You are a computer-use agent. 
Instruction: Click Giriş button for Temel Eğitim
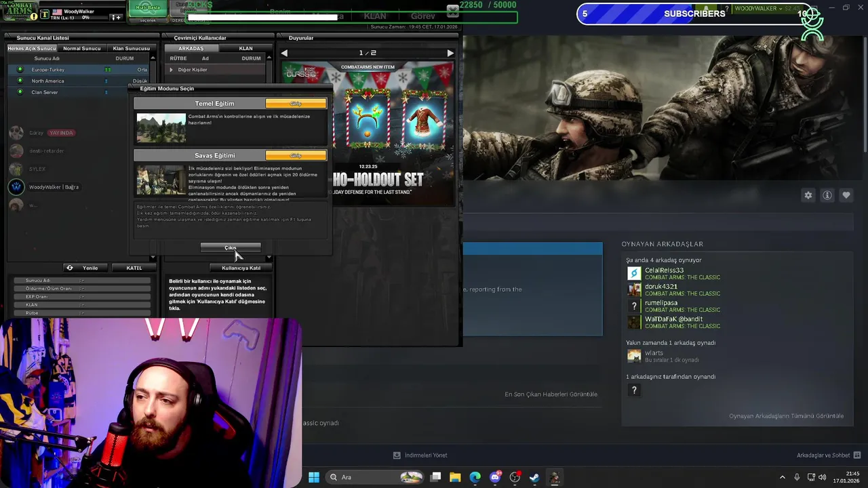(x=296, y=104)
